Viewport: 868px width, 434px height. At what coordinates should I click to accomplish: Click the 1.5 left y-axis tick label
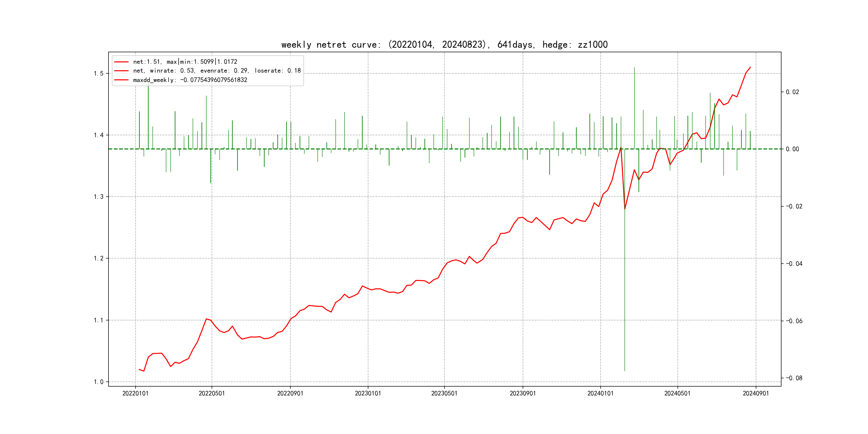(98, 73)
